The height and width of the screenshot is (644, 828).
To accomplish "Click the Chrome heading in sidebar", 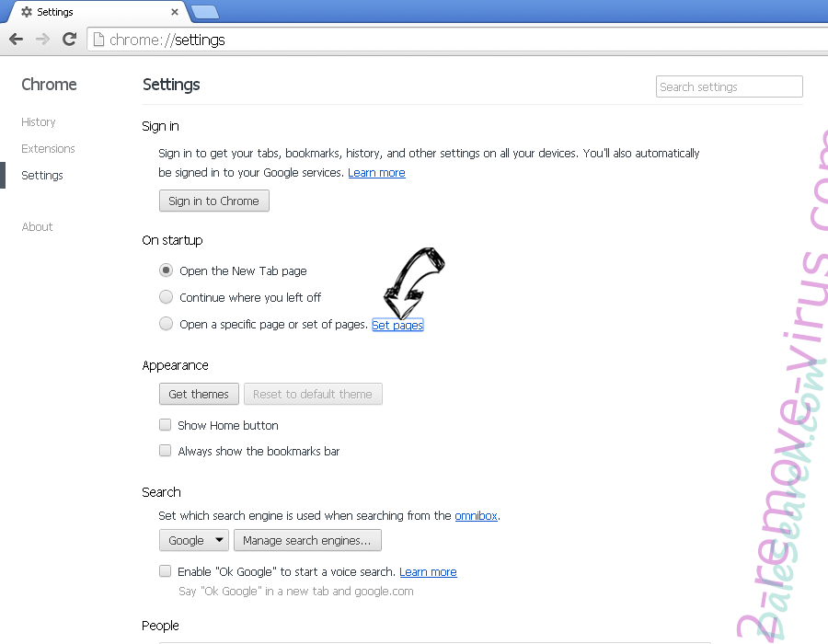I will click(x=49, y=85).
